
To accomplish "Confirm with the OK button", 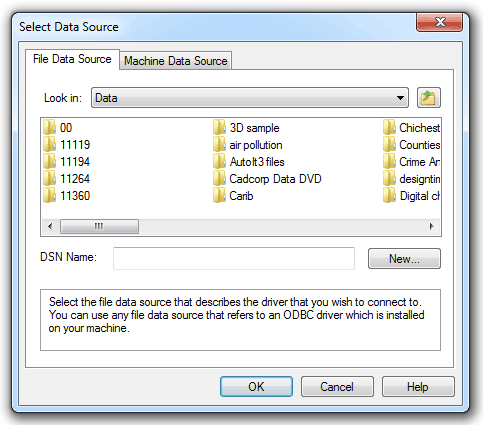I will tap(256, 387).
